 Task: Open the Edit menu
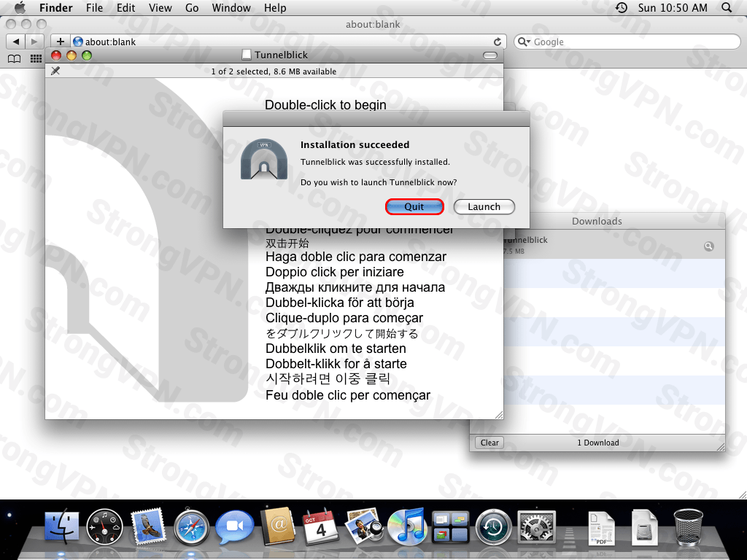pyautogui.click(x=125, y=7)
